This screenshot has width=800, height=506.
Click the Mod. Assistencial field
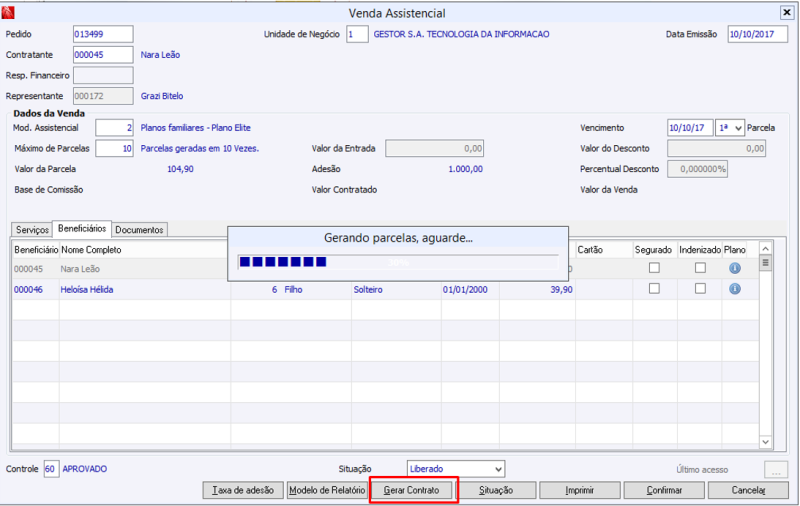[114, 128]
